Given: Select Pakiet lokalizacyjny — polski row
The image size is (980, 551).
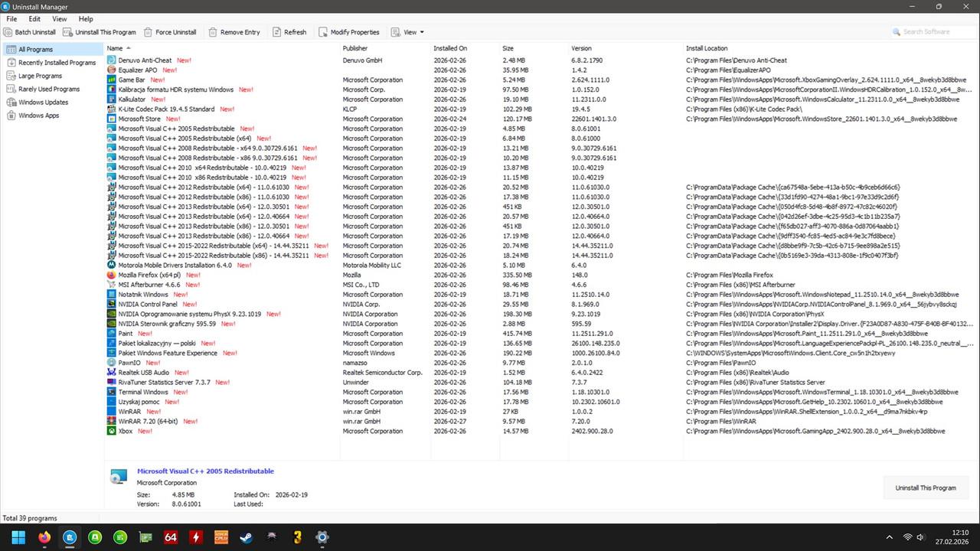Looking at the screenshot, I should pyautogui.click(x=541, y=343).
